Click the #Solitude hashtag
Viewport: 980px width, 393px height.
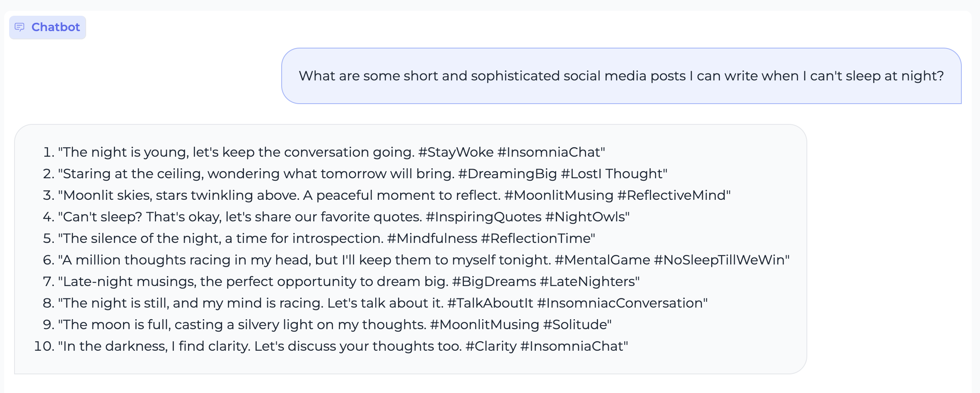pos(575,325)
